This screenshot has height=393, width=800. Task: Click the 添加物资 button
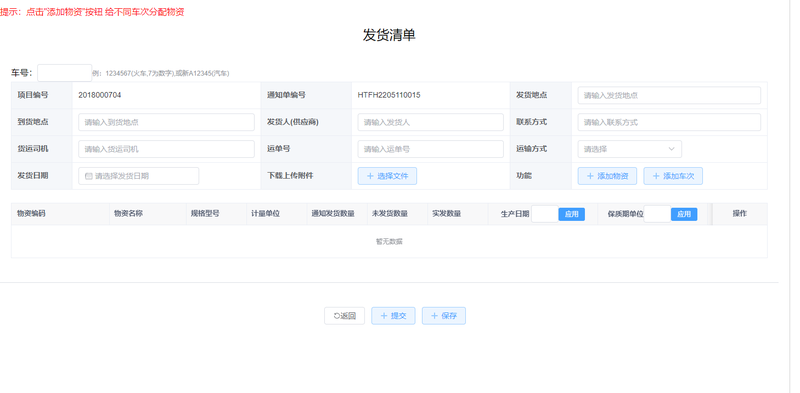[x=607, y=176]
